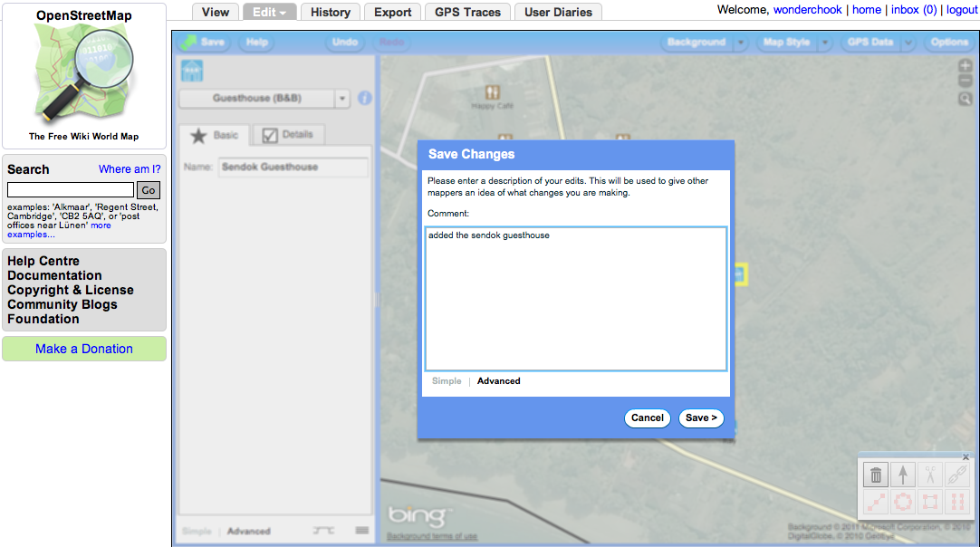Zoom out with the map minus icon
Image resolution: width=980 pixels, height=547 pixels.
tap(965, 82)
